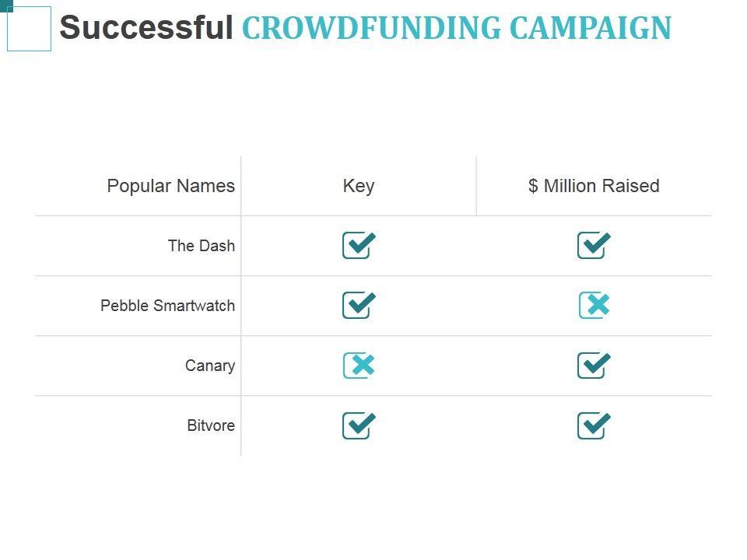Click The Dash row label
Screen dimensions: 747x560
[201, 246]
